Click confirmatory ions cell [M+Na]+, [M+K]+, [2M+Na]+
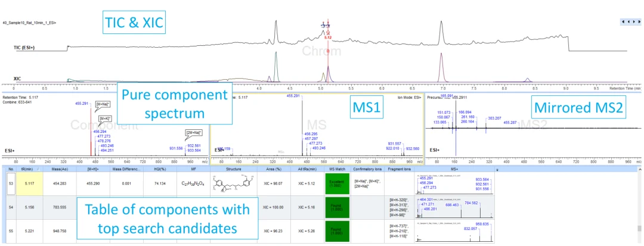The image size is (644, 246). [x=367, y=183]
